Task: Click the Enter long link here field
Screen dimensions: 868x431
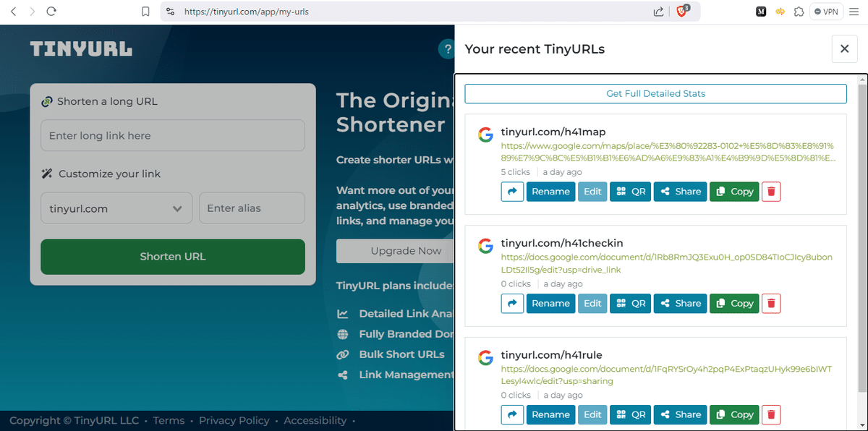Action: [172, 135]
